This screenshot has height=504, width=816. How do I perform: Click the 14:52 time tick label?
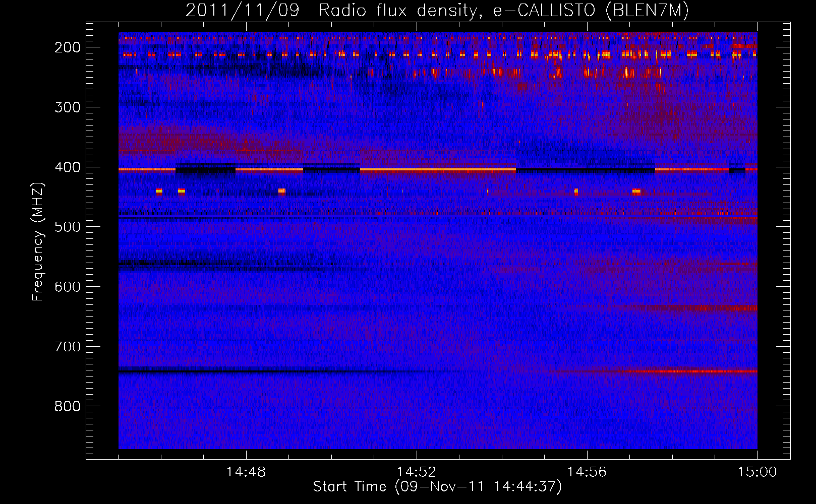coord(417,472)
